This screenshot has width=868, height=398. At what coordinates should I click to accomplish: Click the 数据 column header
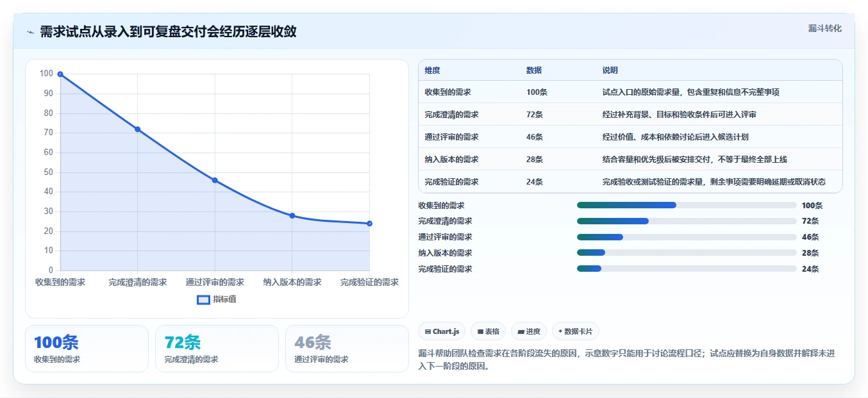coord(534,70)
